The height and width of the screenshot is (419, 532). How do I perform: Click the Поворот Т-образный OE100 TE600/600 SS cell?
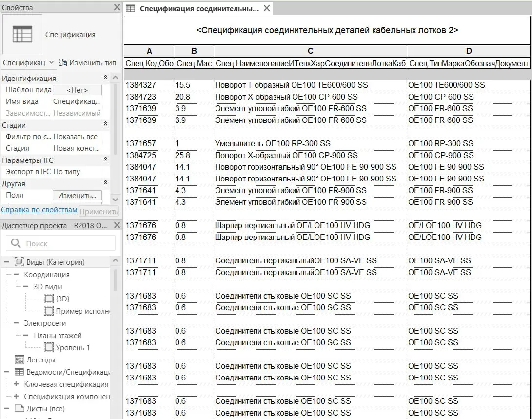click(310, 85)
